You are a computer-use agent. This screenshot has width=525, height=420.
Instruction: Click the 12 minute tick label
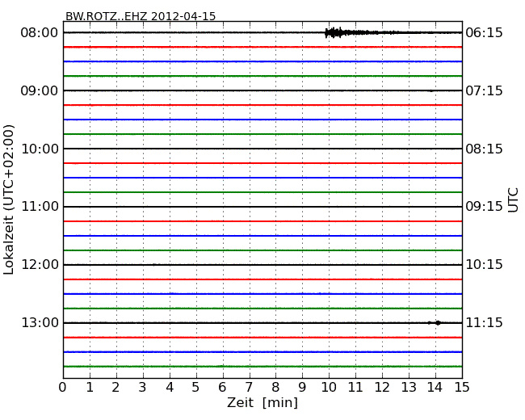click(x=382, y=388)
